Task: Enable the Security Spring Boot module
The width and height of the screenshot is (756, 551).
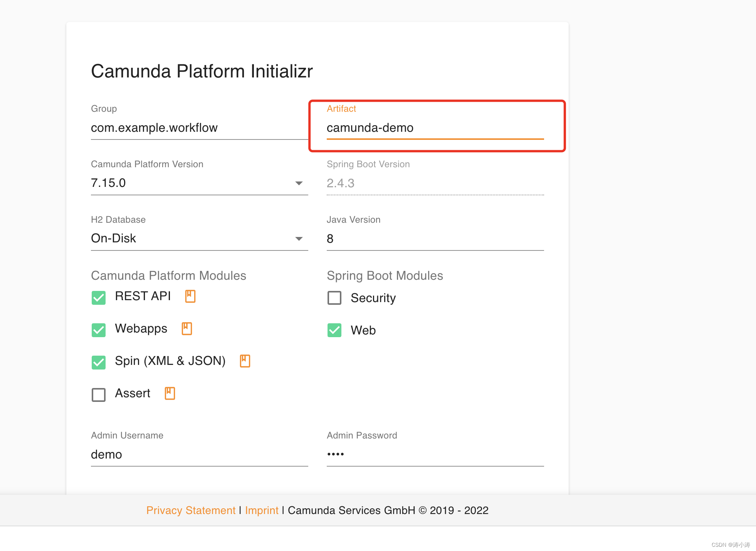Action: point(334,297)
